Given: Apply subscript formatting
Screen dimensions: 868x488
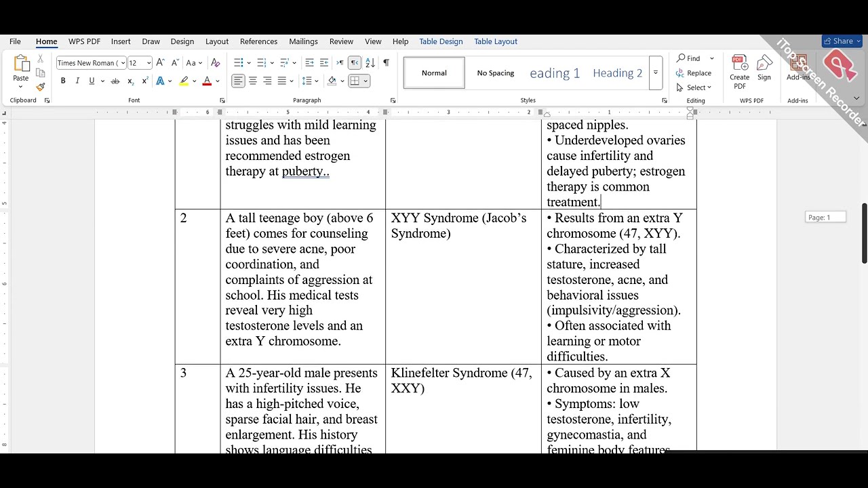Looking at the screenshot, I should pos(130,81).
